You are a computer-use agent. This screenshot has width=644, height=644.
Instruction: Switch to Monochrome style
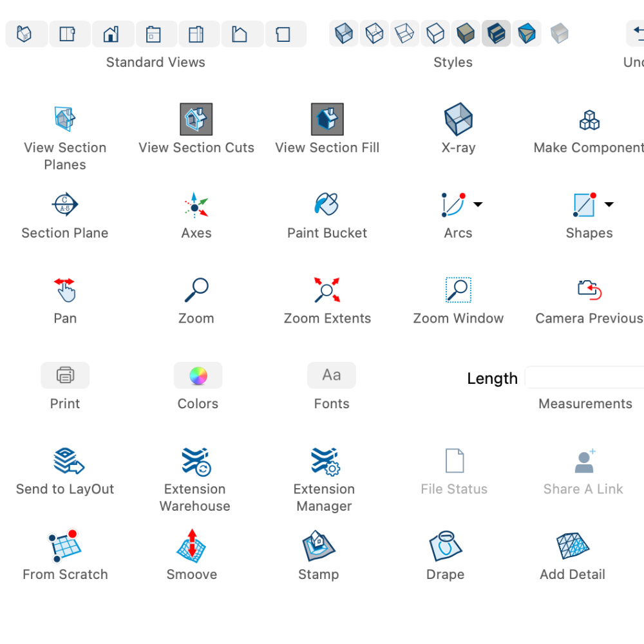(527, 33)
